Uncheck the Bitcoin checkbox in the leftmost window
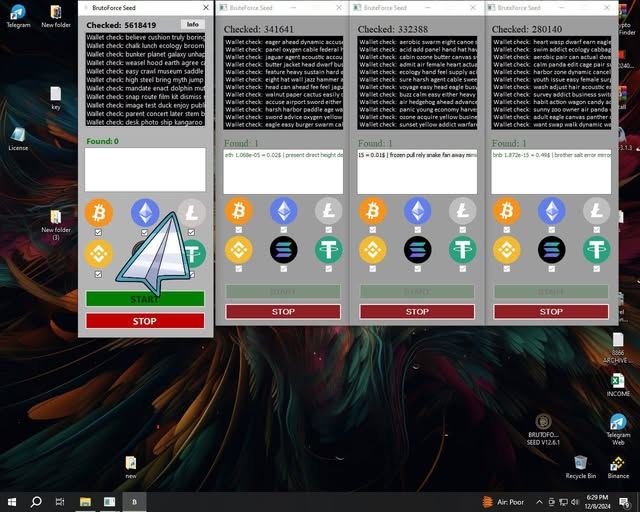 pyautogui.click(x=98, y=233)
